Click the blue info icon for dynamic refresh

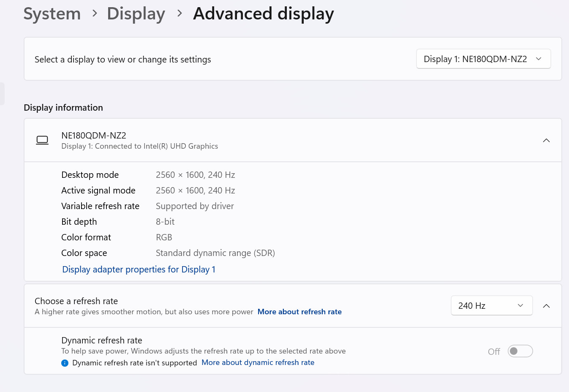65,363
